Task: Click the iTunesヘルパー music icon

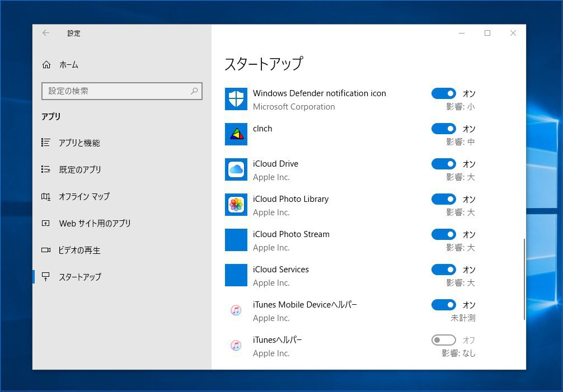Action: coord(236,346)
